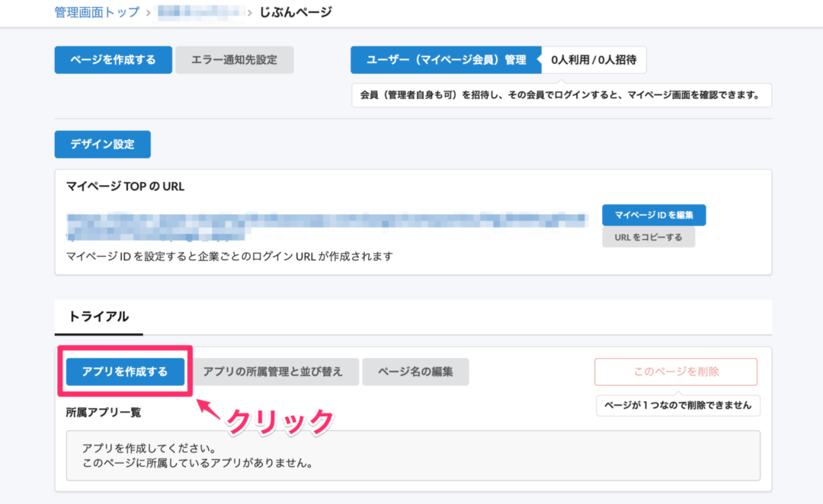Click マイページ ID を編集 button

654,215
